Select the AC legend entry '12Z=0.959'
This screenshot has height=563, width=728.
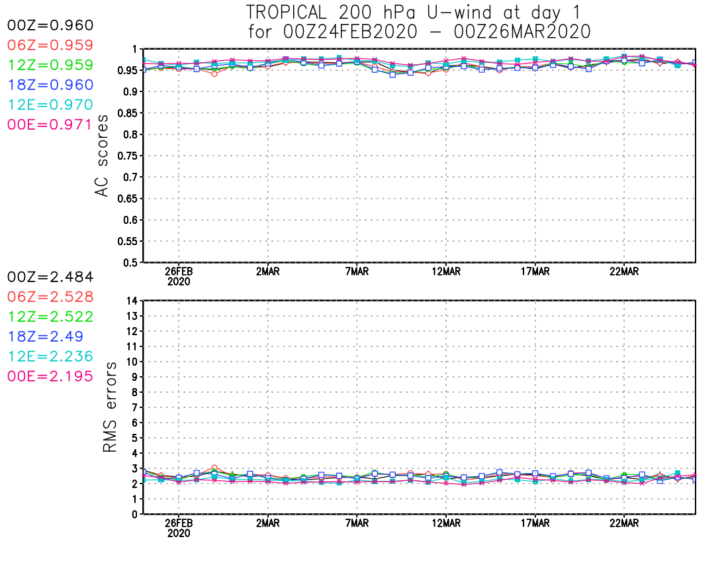pyautogui.click(x=50, y=65)
